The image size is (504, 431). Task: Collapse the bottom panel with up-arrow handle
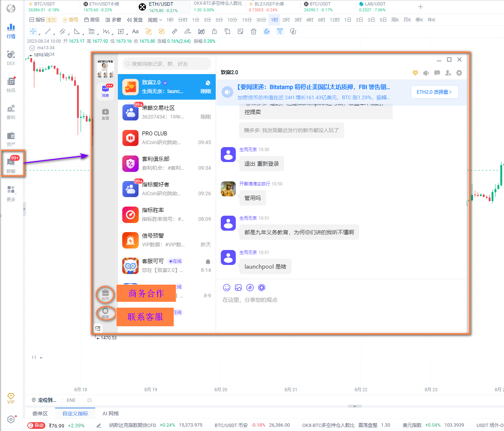(355, 406)
